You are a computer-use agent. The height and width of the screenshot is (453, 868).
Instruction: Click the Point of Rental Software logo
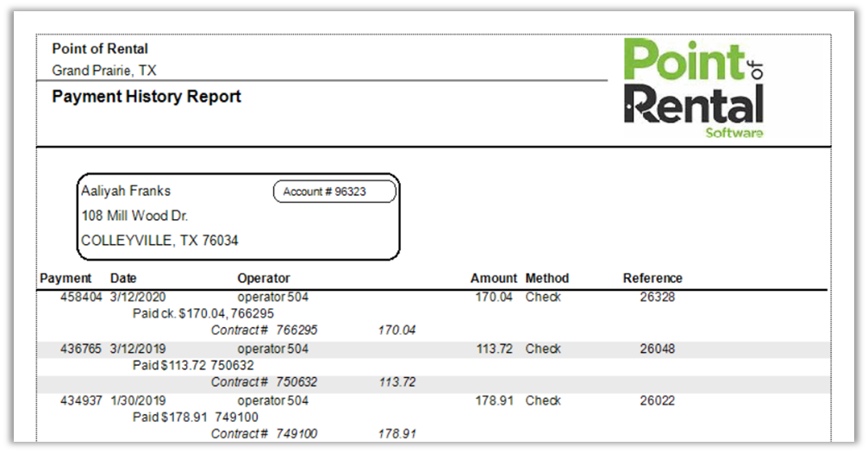click(693, 88)
